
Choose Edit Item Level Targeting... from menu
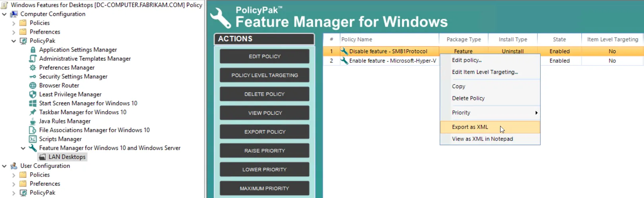[490, 72]
